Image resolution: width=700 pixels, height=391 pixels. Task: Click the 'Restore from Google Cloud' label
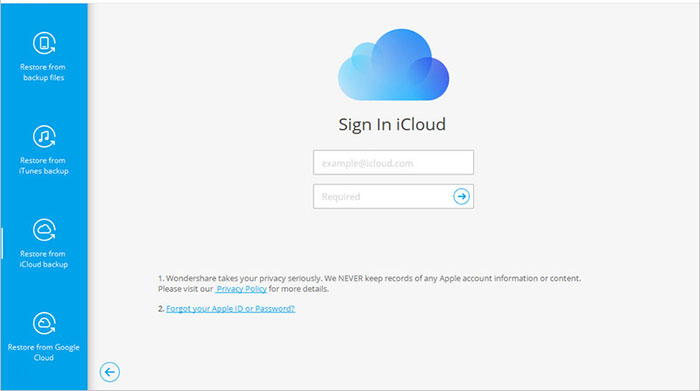(43, 352)
